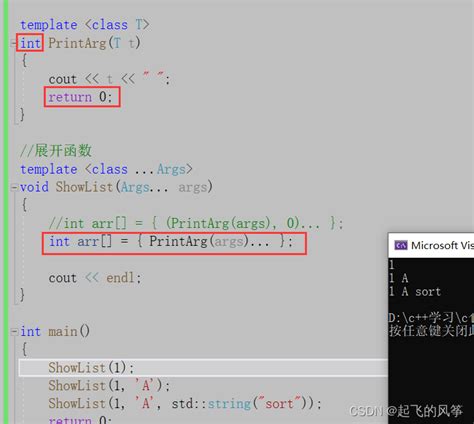Collapse the ShowList function outline
Viewport: 474px width, 424px height.
pyautogui.click(x=14, y=187)
